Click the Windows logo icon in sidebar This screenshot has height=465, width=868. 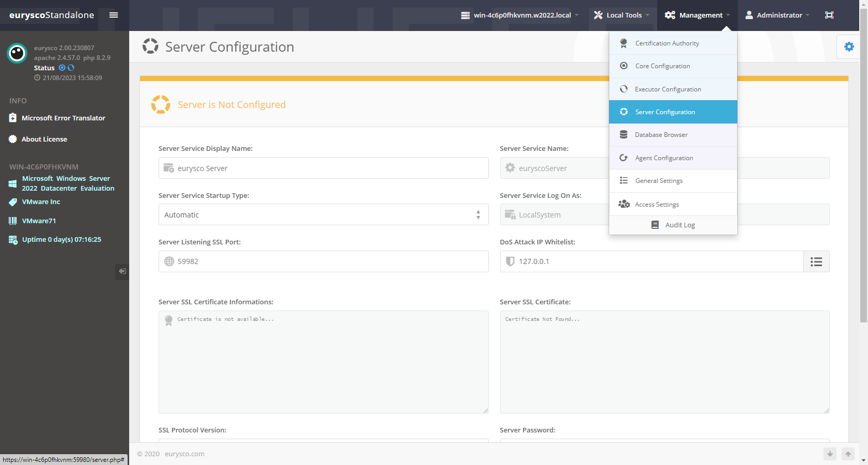coord(13,183)
